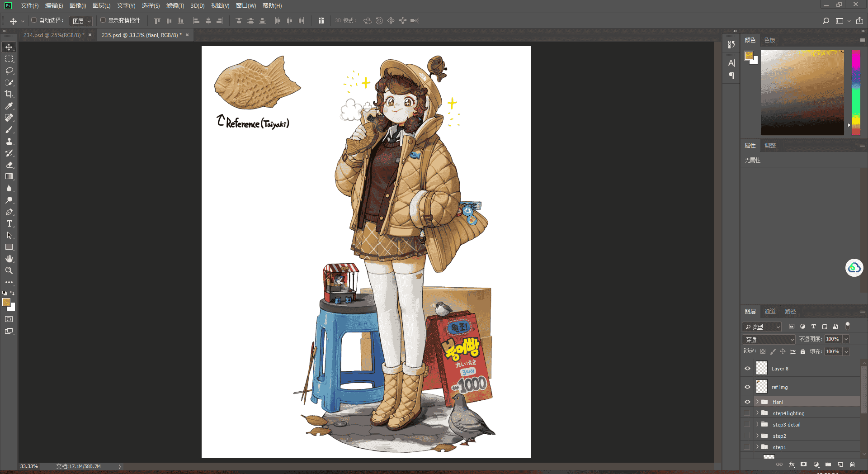Click the delete layer trash icon
This screenshot has height=474, width=868.
[852, 465]
